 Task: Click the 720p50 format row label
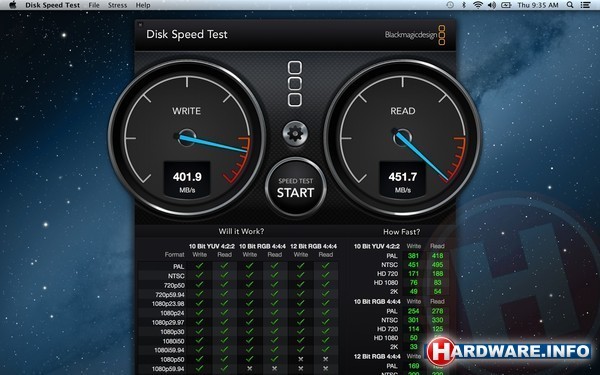(x=174, y=285)
